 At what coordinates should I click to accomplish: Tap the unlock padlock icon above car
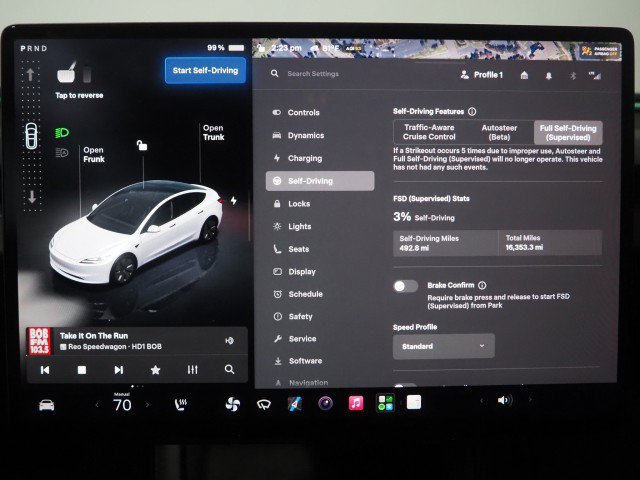[142, 145]
